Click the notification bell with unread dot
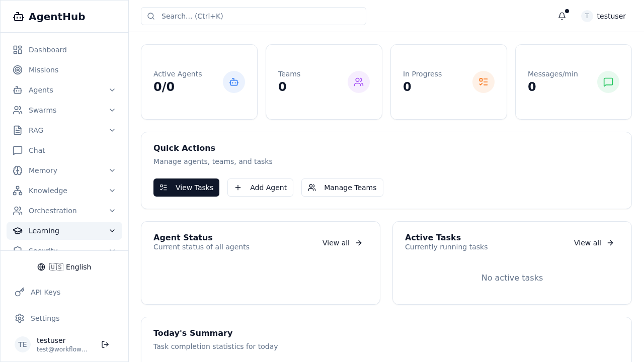Image resolution: width=644 pixels, height=362 pixels. pos(562,16)
